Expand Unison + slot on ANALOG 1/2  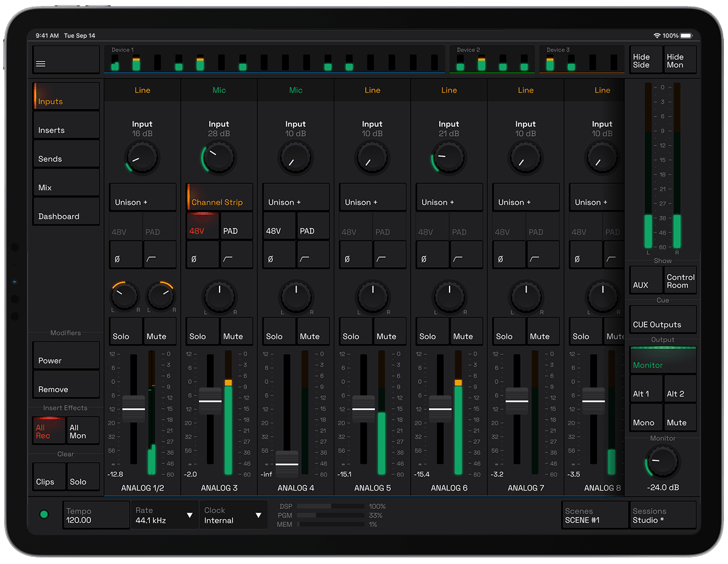pyautogui.click(x=143, y=197)
